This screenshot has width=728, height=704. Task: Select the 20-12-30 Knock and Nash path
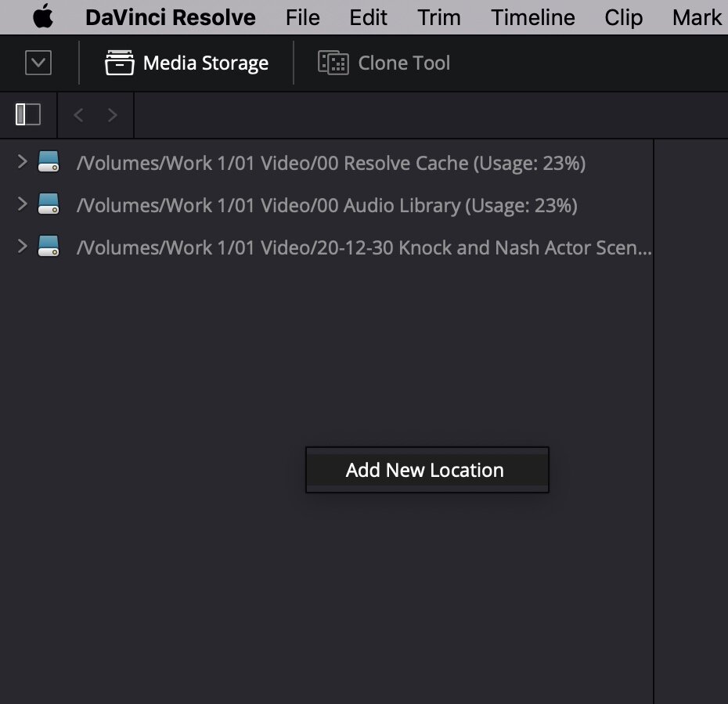pyautogui.click(x=364, y=247)
